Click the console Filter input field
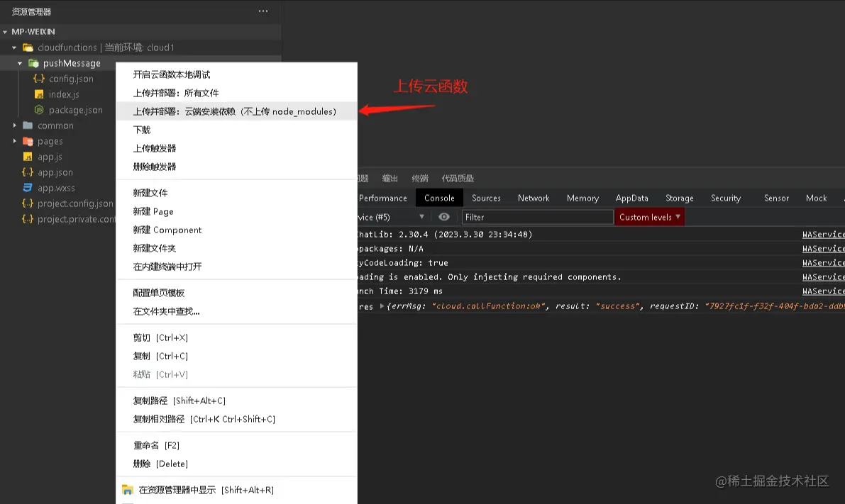 [x=537, y=217]
